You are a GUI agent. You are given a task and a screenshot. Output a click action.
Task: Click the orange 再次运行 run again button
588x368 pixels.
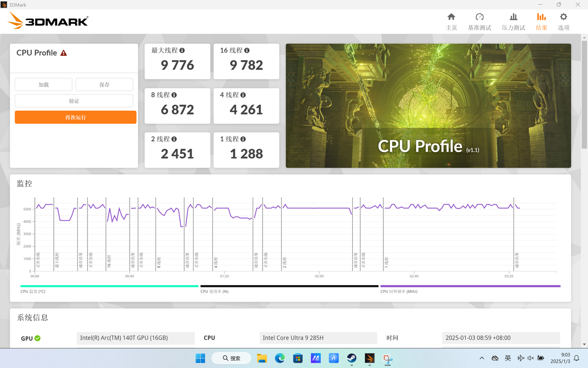75,117
